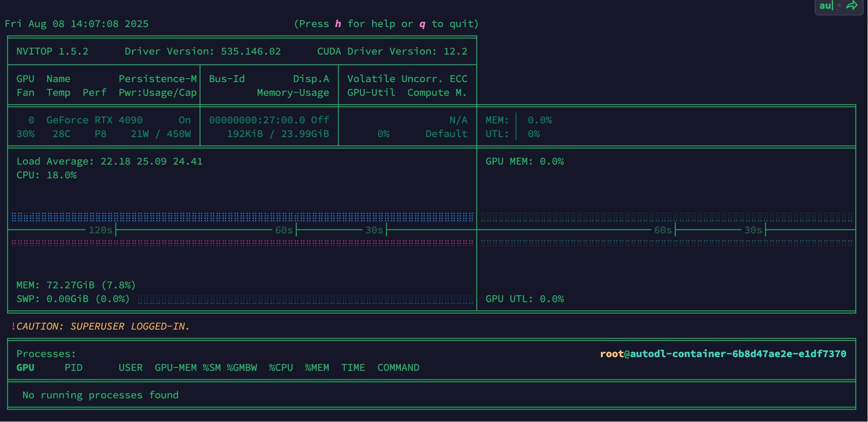Select the 'GeForce RTX 4090' GPU name
This screenshot has width=868, height=422.
(95, 120)
